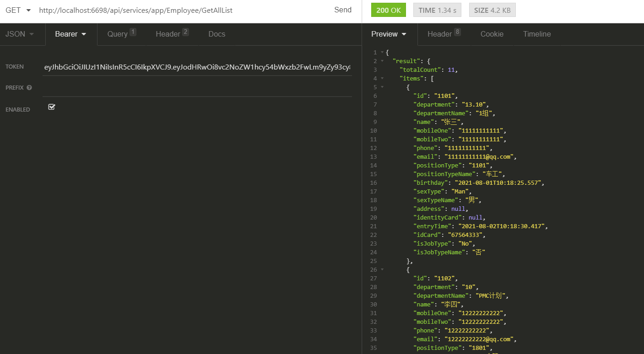Click the TIME 1.34 s response badge

point(437,9)
